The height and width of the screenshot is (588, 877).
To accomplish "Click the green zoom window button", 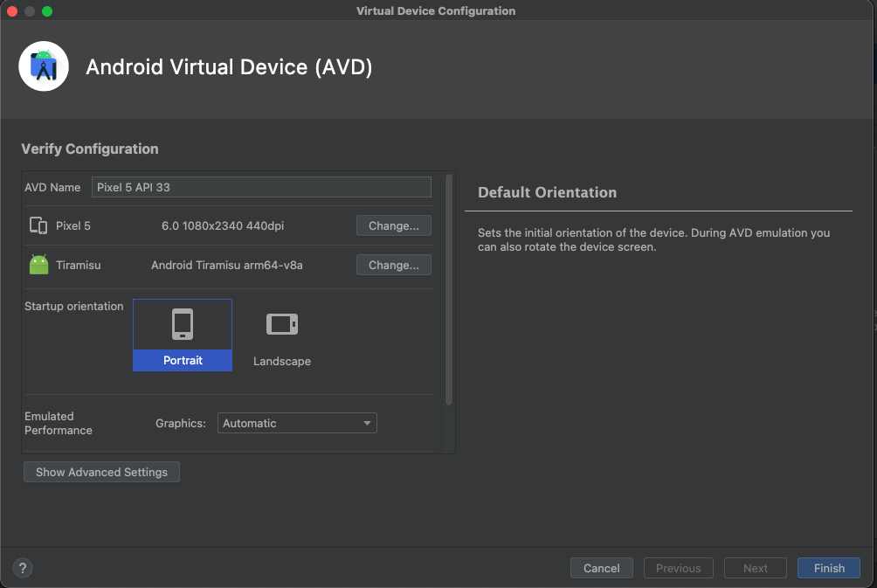I will 47,11.
